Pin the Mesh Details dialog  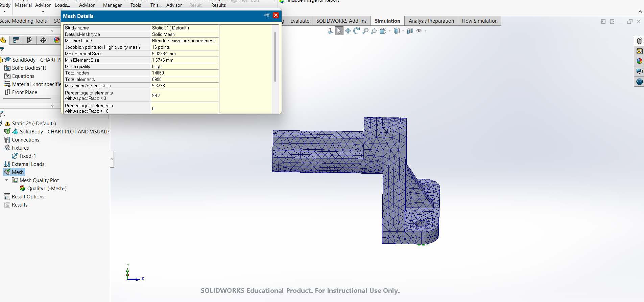267,16
